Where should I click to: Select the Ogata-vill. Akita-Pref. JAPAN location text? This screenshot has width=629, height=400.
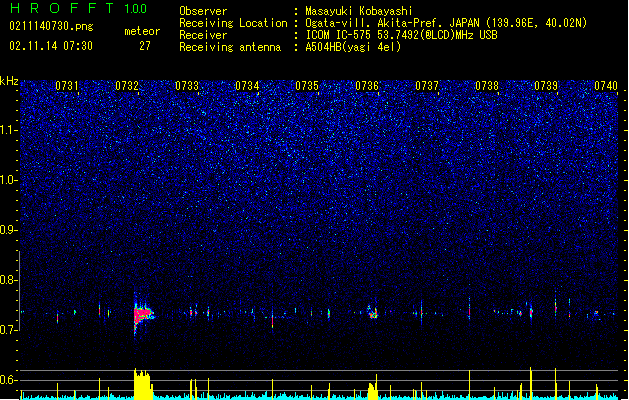coord(446,23)
